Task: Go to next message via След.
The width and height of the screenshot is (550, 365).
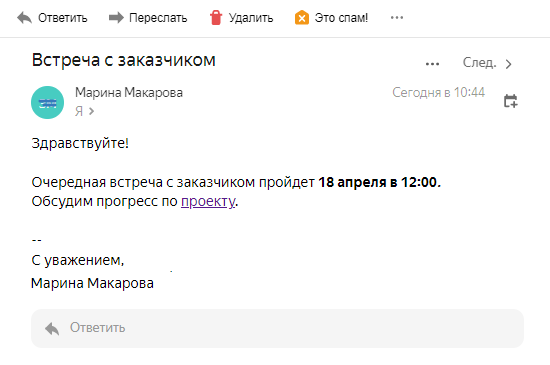Action: (479, 62)
